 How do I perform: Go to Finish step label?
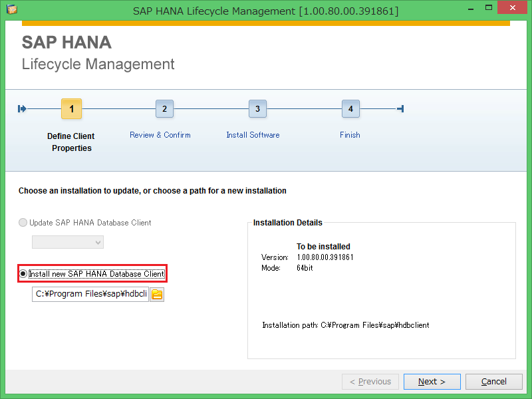pyautogui.click(x=350, y=135)
